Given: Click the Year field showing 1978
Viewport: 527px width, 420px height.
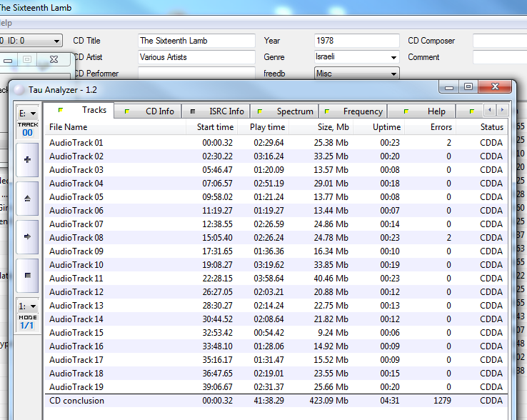Looking at the screenshot, I should point(356,41).
